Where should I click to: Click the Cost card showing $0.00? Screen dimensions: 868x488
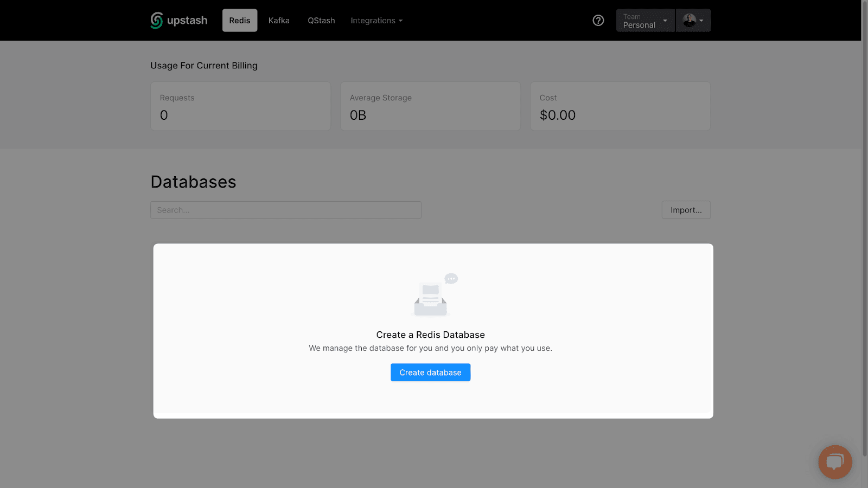tap(620, 106)
